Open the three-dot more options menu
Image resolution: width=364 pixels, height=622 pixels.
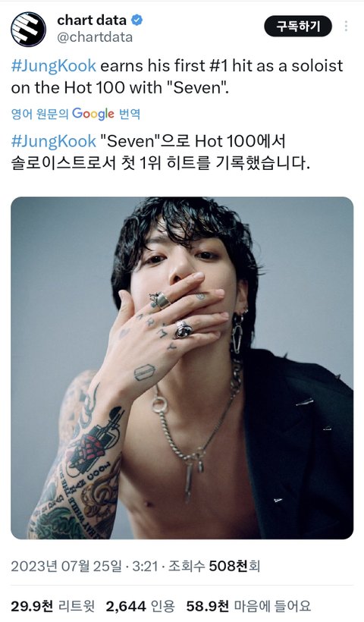(x=346, y=27)
